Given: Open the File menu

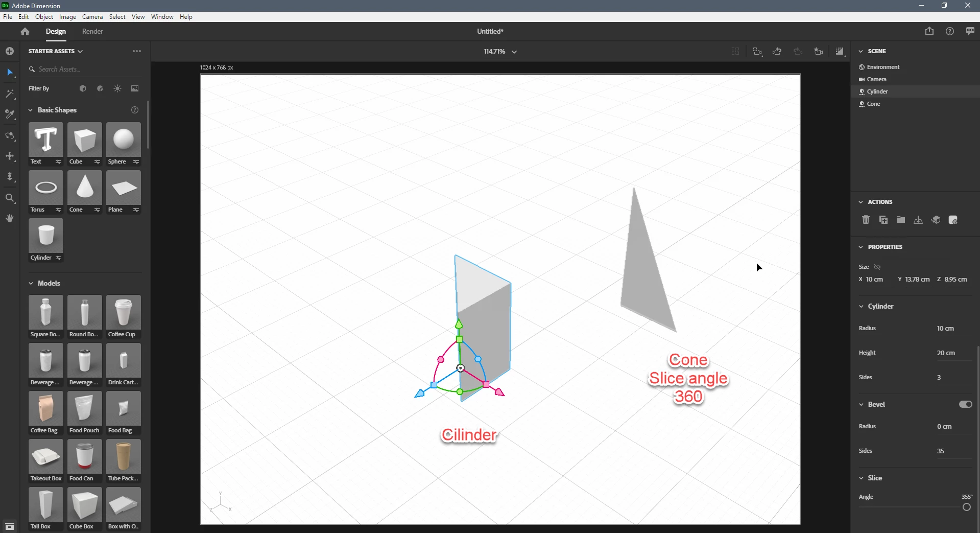Looking at the screenshot, I should coord(8,17).
